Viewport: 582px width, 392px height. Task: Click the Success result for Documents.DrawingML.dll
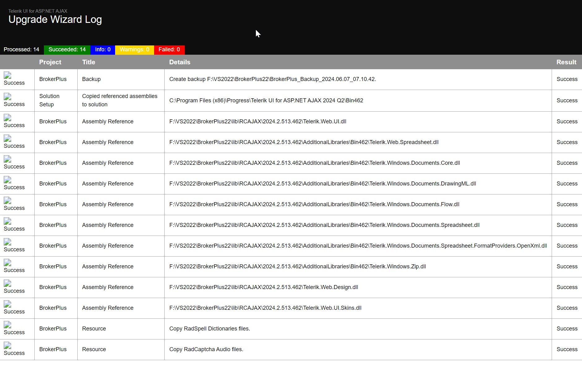tap(567, 184)
